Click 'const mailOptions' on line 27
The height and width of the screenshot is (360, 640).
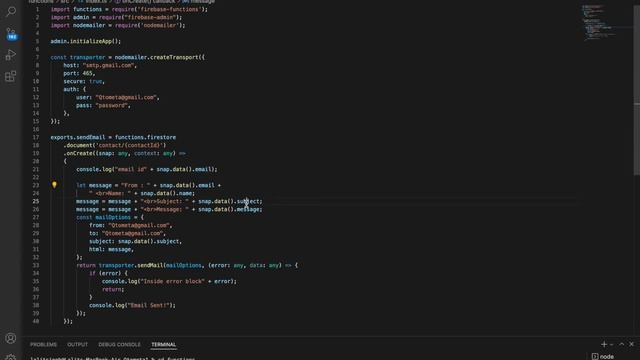(x=103, y=217)
